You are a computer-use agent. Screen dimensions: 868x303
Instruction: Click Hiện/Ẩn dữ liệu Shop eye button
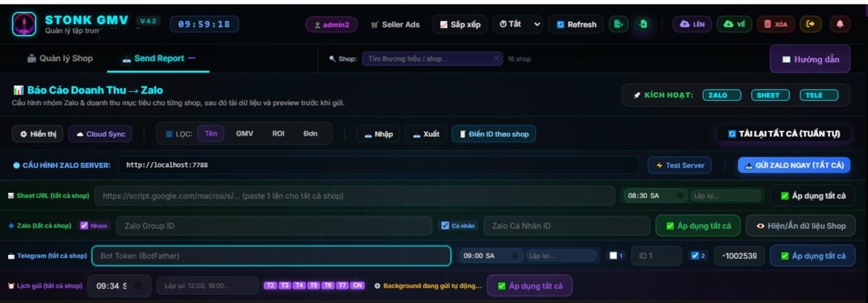pyautogui.click(x=800, y=226)
